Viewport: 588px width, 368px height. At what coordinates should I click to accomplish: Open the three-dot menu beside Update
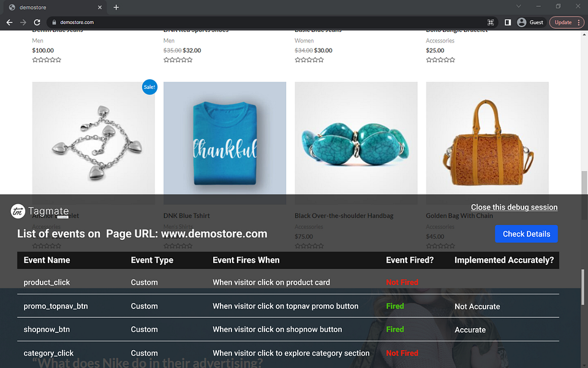(x=579, y=22)
